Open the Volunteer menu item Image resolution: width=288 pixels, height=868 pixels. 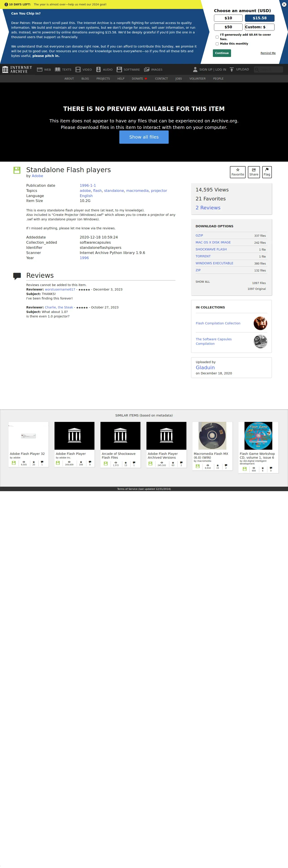(197, 78)
